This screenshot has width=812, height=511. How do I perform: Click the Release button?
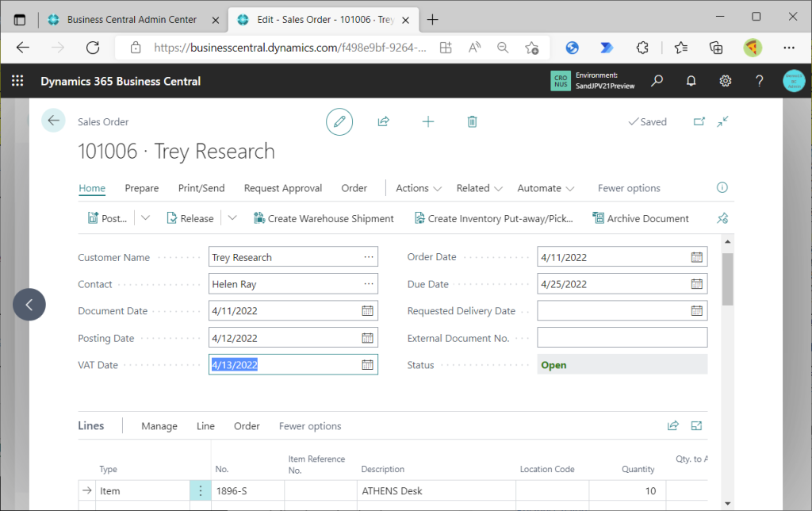pyautogui.click(x=190, y=218)
